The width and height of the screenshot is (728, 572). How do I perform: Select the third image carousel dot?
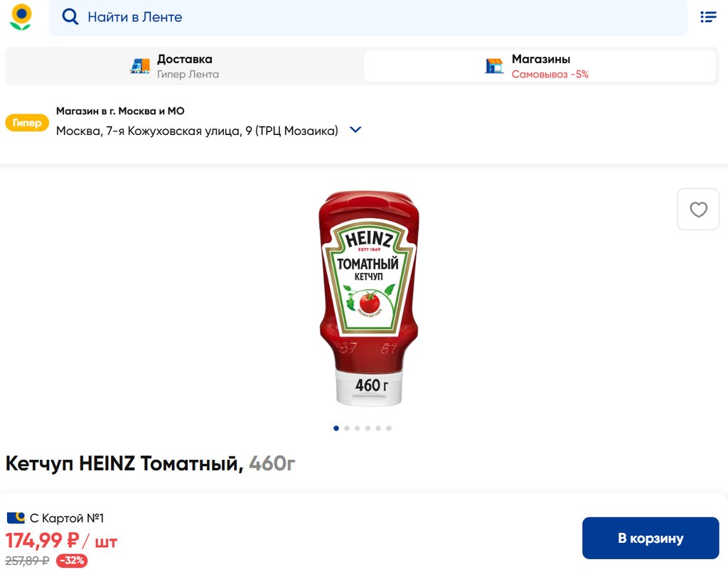pos(358,428)
